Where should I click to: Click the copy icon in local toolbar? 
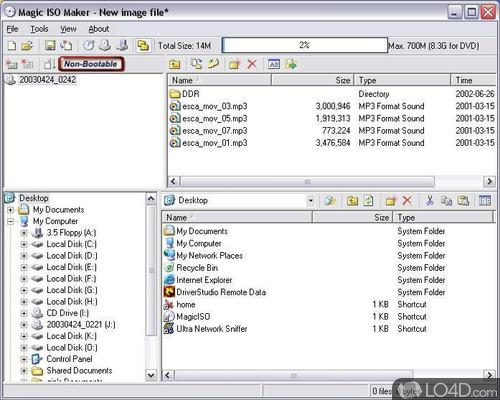pyautogui.click(x=447, y=201)
